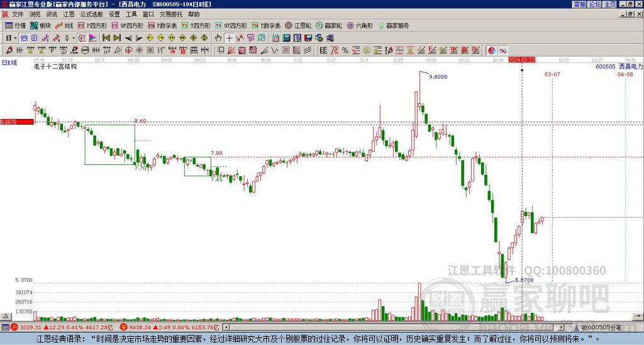Expand the candlestick style dropdown arrow
The width and height of the screenshot is (644, 345).
coord(74,38)
